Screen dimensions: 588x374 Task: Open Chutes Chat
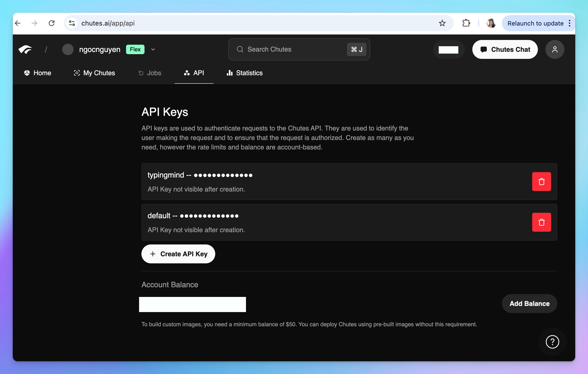505,50
